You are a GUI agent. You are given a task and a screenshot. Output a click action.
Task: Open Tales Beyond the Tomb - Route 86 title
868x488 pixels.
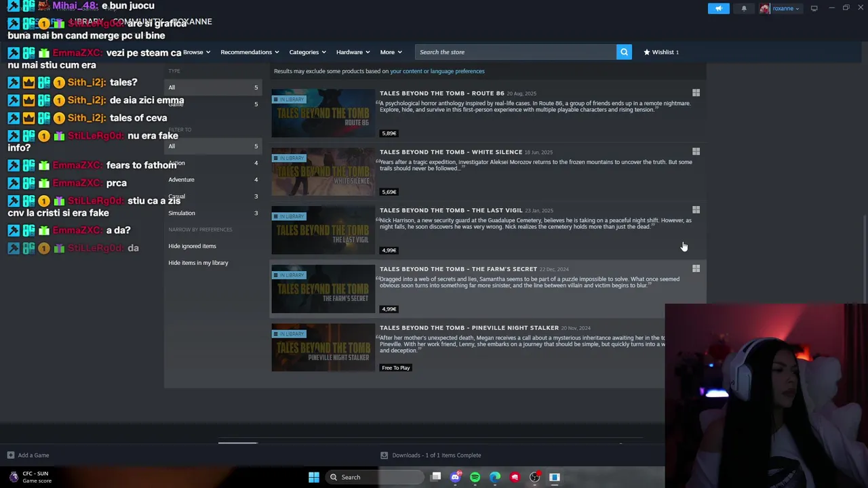[441, 94]
